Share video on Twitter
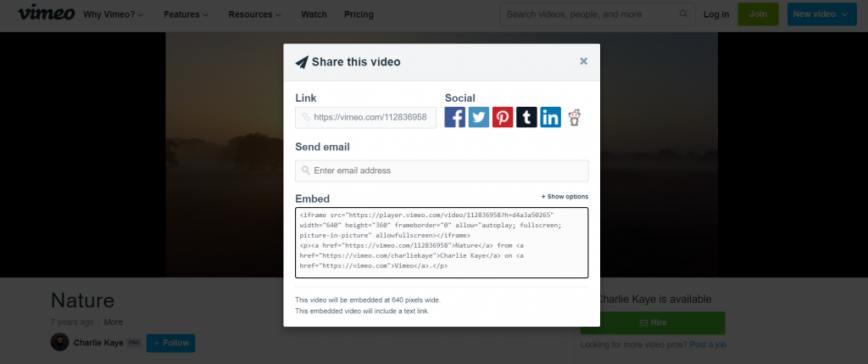The width and height of the screenshot is (868, 364). click(x=479, y=117)
